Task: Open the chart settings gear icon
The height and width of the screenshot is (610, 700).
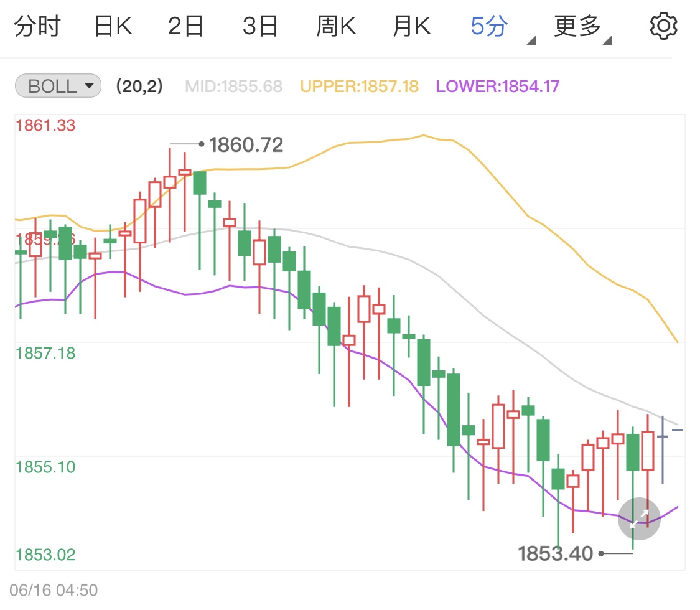Action: click(x=663, y=26)
